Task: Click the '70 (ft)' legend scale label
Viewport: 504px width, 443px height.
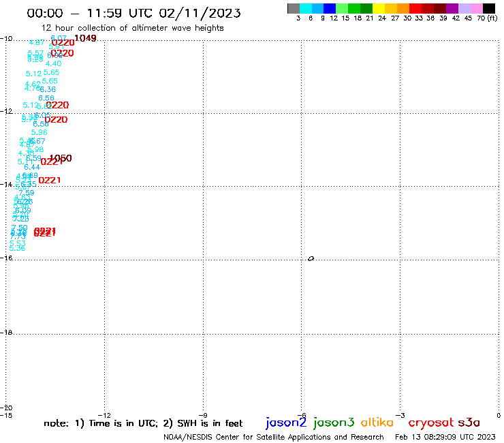Action: coord(487,18)
